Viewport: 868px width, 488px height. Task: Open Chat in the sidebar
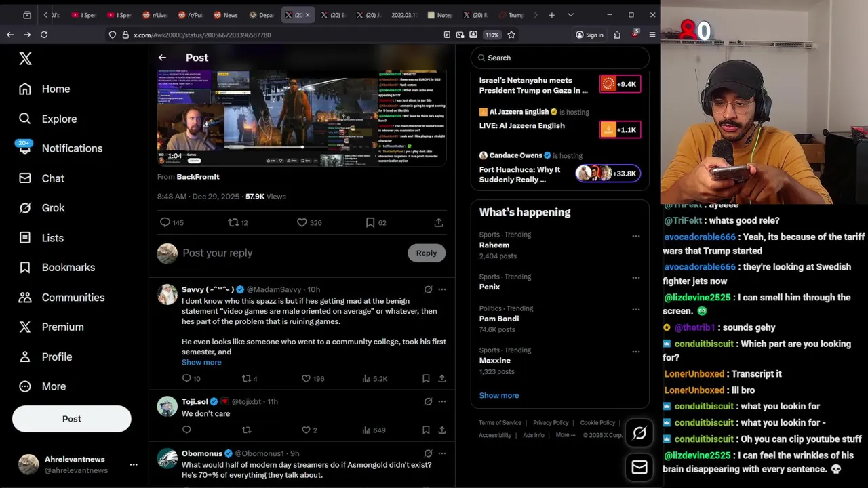point(42,178)
